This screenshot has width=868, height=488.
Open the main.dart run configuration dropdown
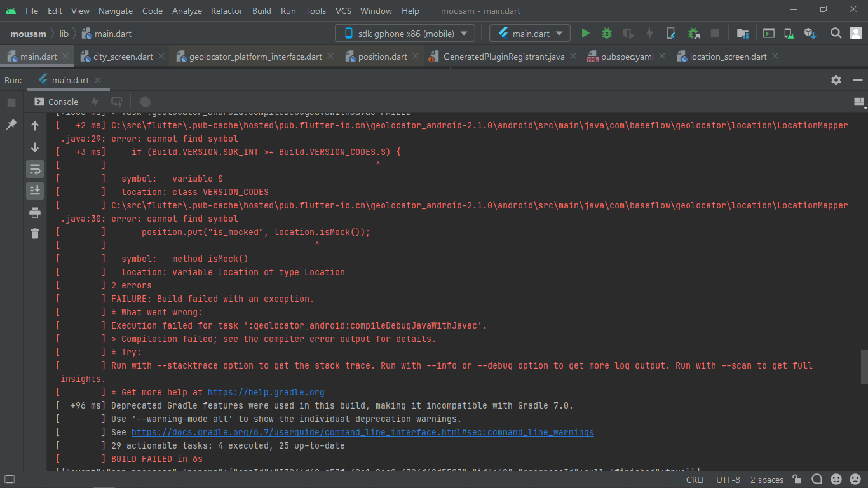click(529, 32)
